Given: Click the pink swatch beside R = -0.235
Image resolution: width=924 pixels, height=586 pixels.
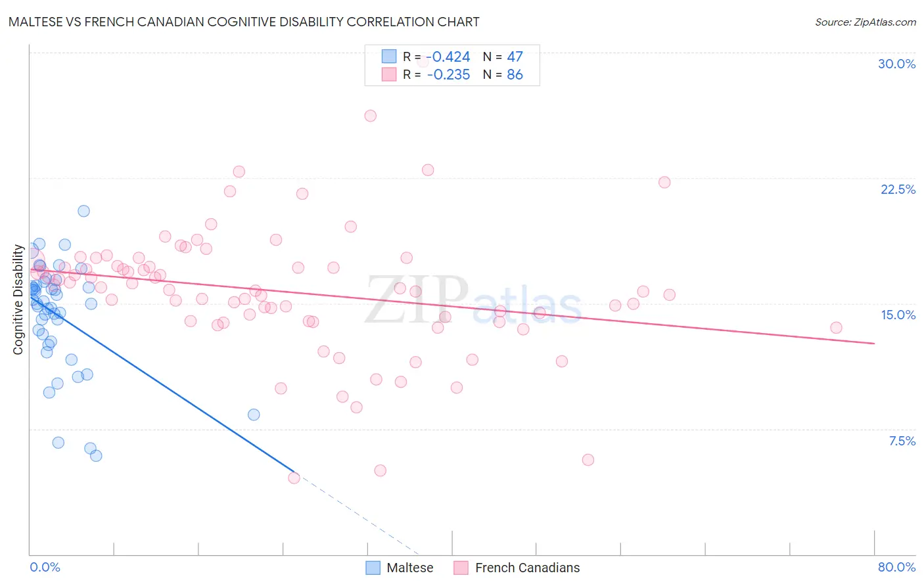Looking at the screenshot, I should click(389, 74).
